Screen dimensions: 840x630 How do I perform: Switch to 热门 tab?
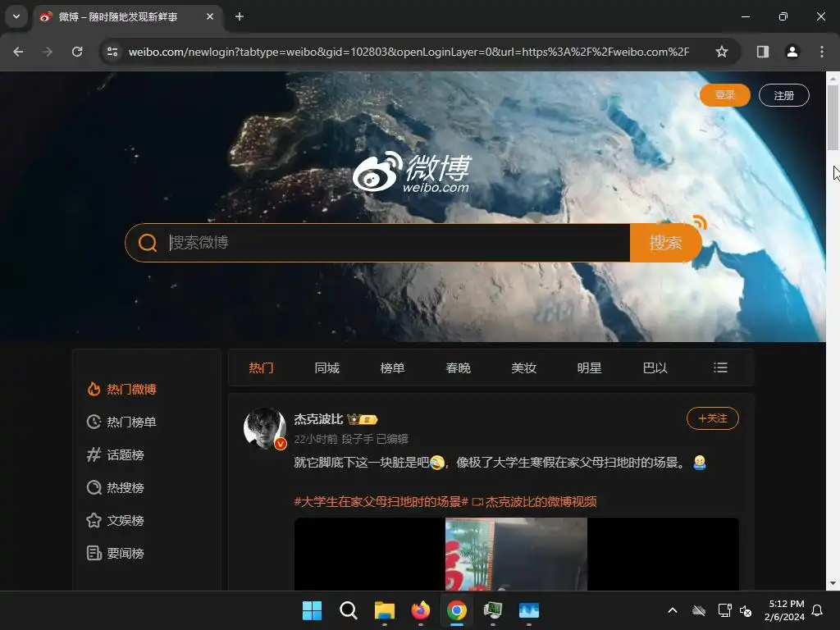coord(262,368)
